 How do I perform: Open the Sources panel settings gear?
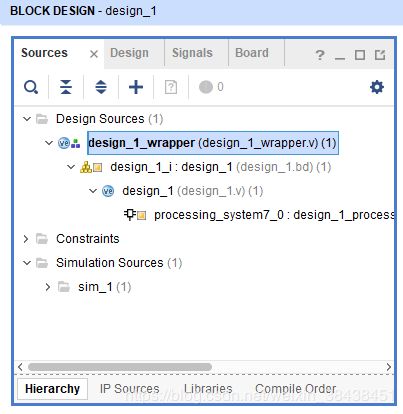(377, 87)
